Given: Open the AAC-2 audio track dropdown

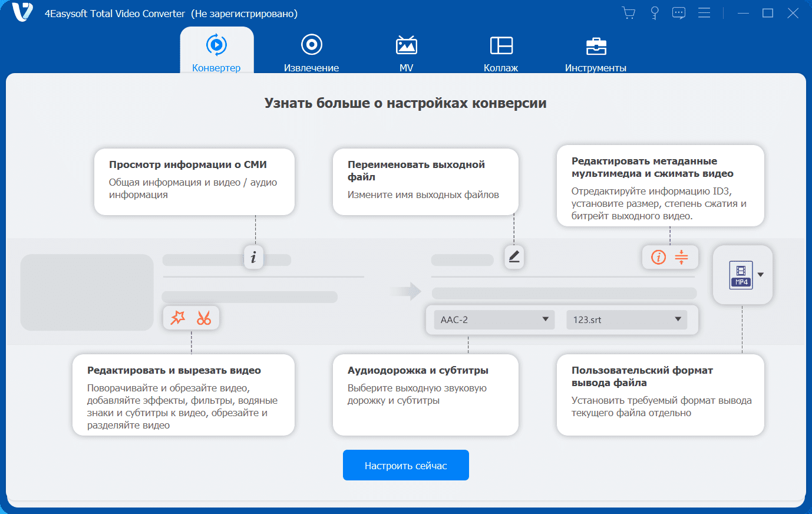Looking at the screenshot, I should pyautogui.click(x=494, y=319).
